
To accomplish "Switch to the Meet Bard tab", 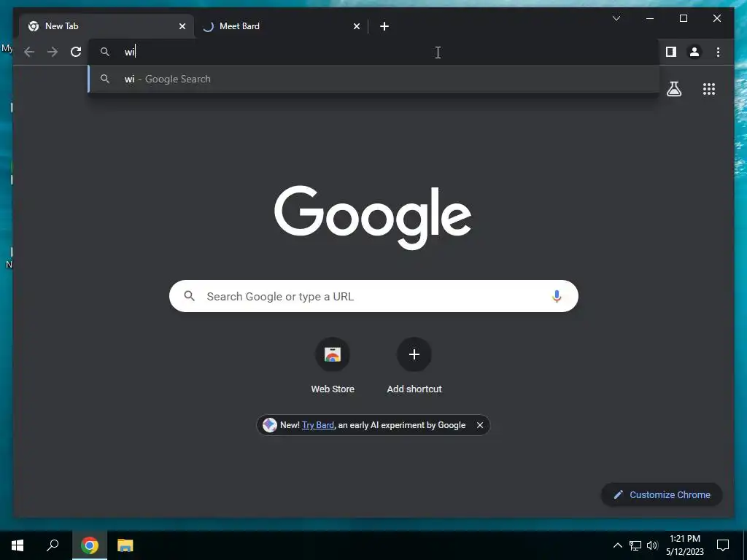I will coord(281,26).
